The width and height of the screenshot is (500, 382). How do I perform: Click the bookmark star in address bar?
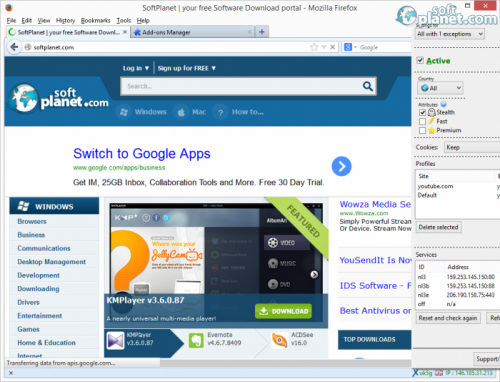point(314,47)
